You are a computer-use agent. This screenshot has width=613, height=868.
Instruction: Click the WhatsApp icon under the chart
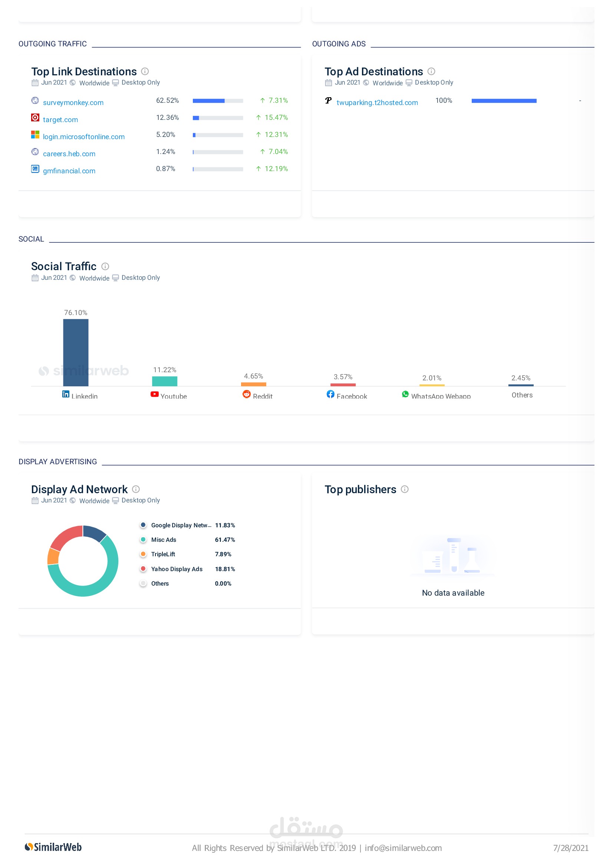coord(405,394)
